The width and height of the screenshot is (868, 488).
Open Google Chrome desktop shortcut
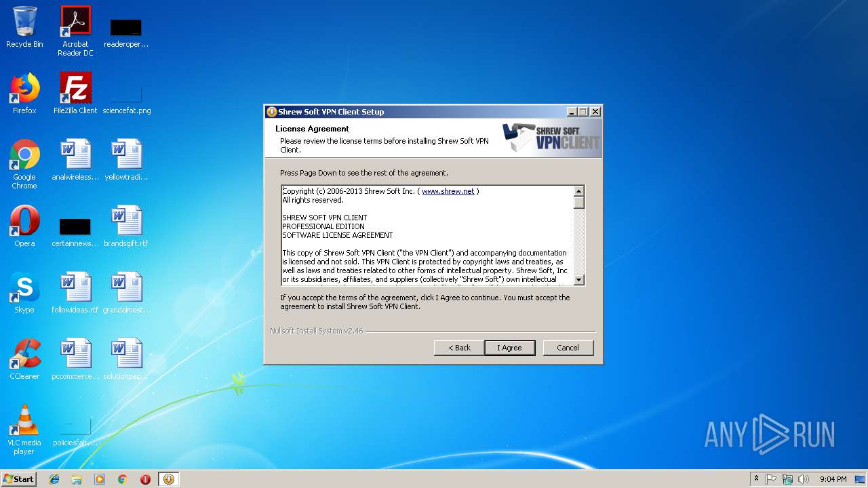pyautogui.click(x=24, y=164)
